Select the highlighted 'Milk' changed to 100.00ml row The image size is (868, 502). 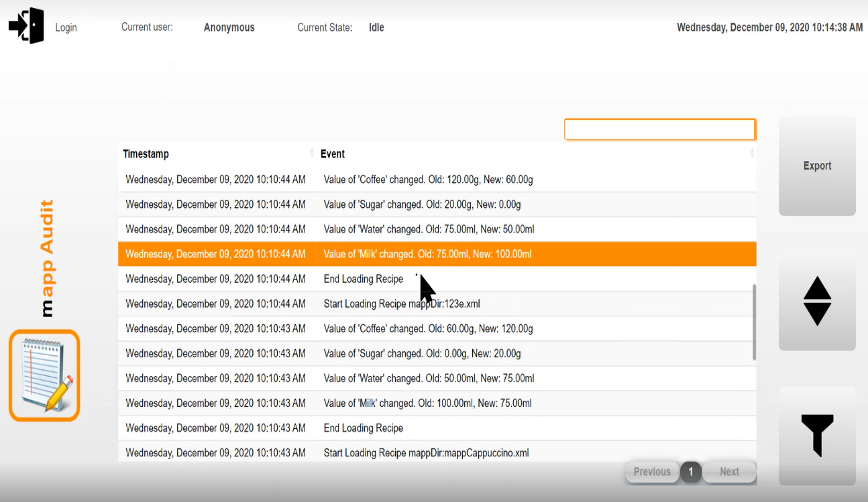[436, 254]
